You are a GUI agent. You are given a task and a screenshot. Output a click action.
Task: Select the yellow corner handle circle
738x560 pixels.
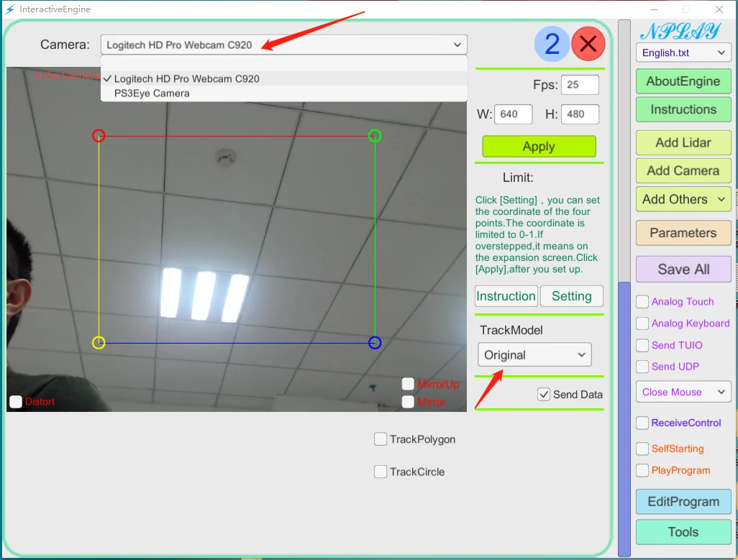pyautogui.click(x=99, y=343)
